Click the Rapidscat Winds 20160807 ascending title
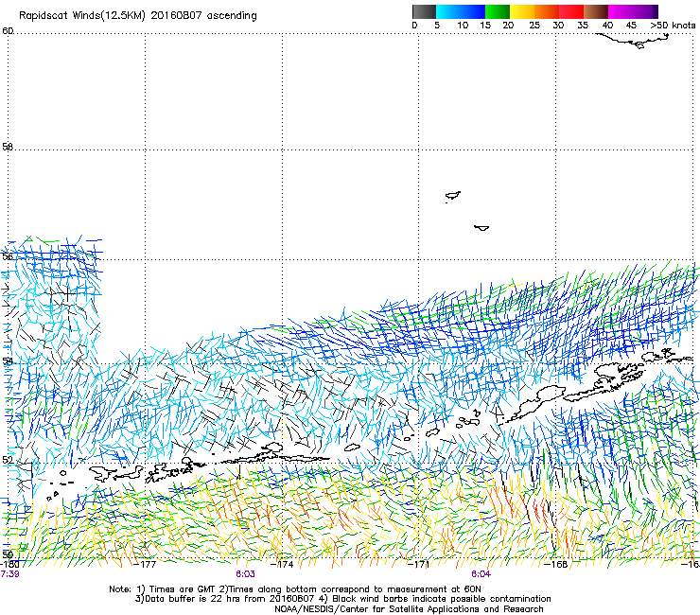This screenshot has height=615, width=700. pyautogui.click(x=138, y=16)
